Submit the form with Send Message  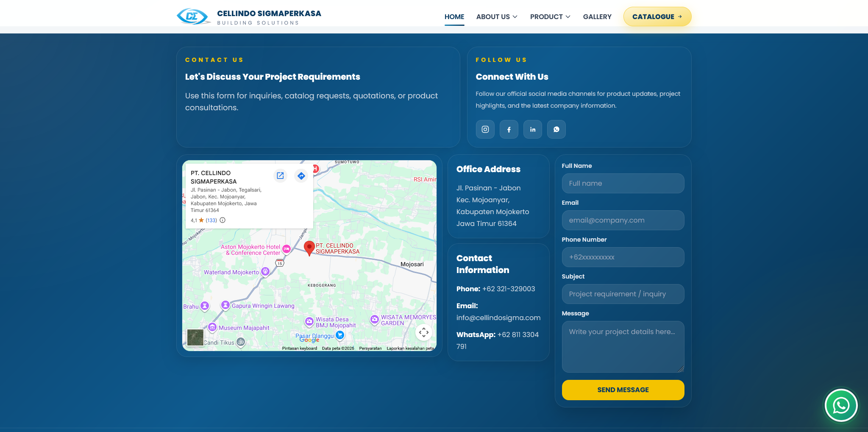click(x=623, y=390)
